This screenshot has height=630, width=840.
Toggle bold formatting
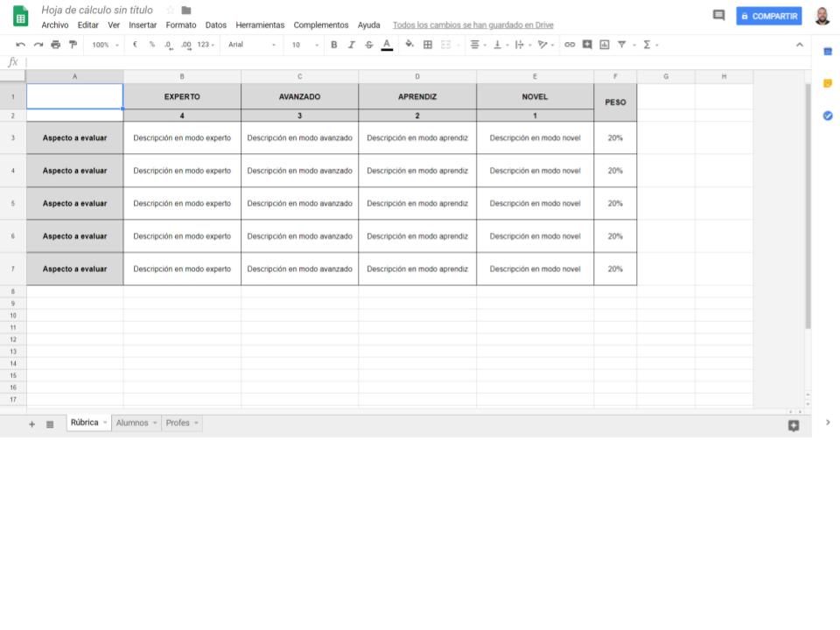pyautogui.click(x=333, y=45)
